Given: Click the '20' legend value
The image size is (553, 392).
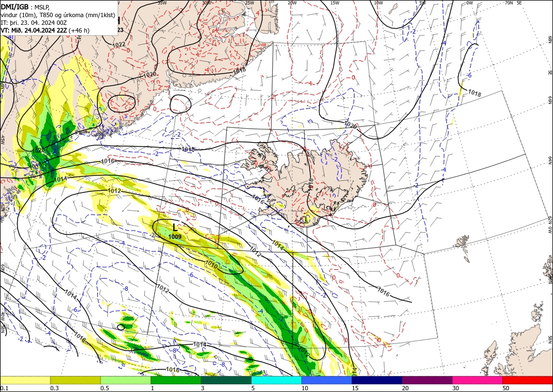Looking at the screenshot, I should click(x=405, y=388).
